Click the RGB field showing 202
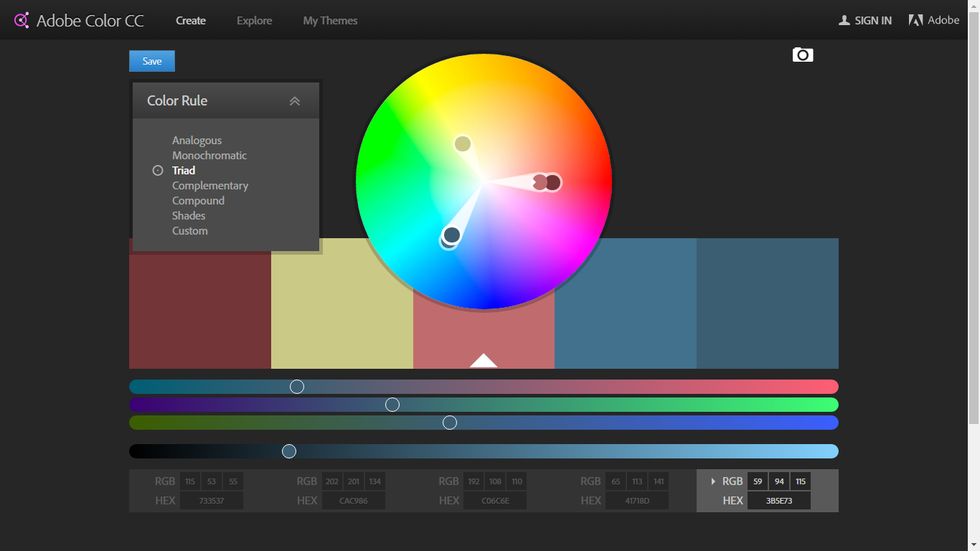 332,481
